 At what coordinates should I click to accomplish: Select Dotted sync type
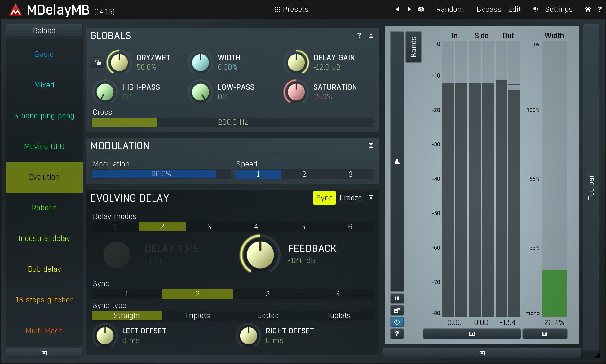pyautogui.click(x=268, y=316)
